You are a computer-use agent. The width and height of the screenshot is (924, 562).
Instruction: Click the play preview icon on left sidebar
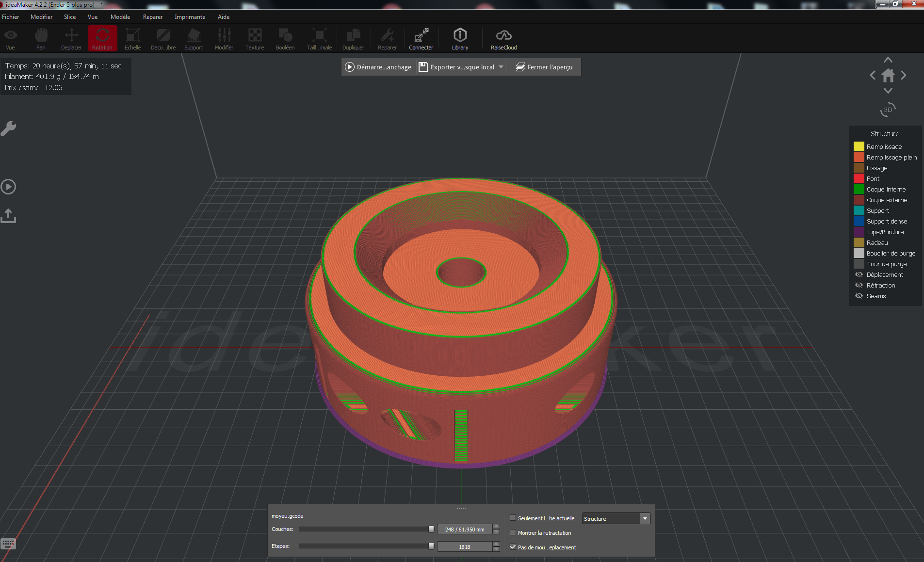point(8,187)
